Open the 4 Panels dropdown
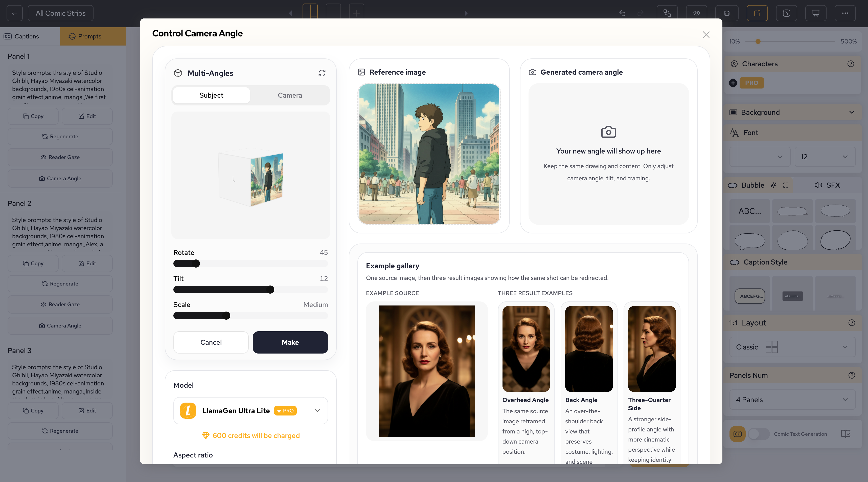Screen dimensions: 868x482 [x=792, y=399]
